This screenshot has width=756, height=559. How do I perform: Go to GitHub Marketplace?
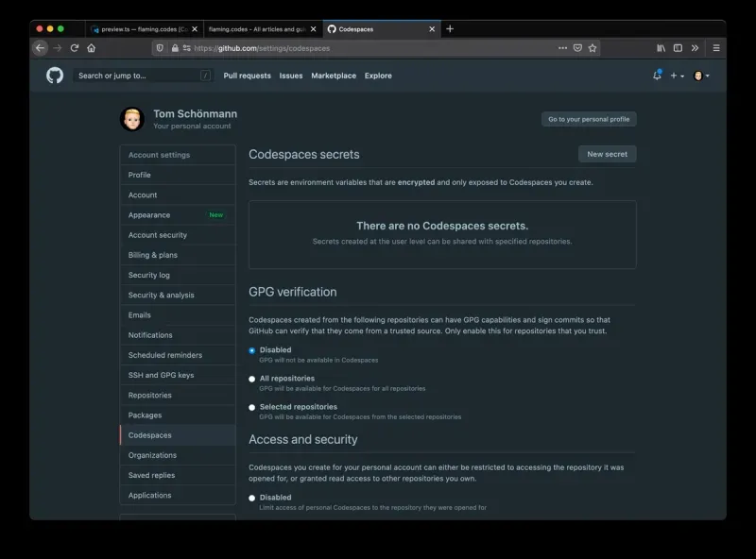tap(334, 76)
